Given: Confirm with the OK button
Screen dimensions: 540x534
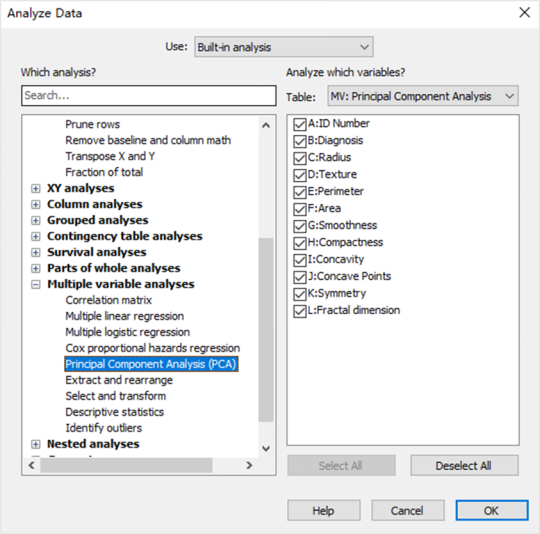Looking at the screenshot, I should point(492,511).
